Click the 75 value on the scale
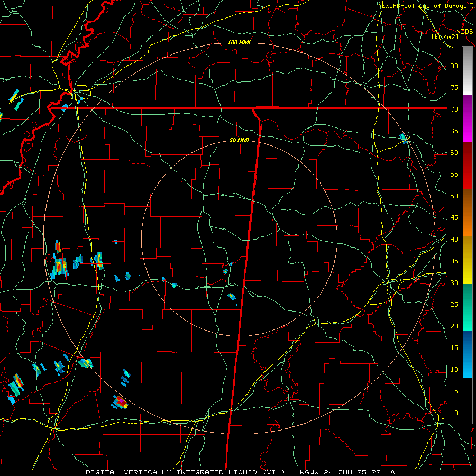This screenshot has height=476, width=476. pyautogui.click(x=454, y=87)
